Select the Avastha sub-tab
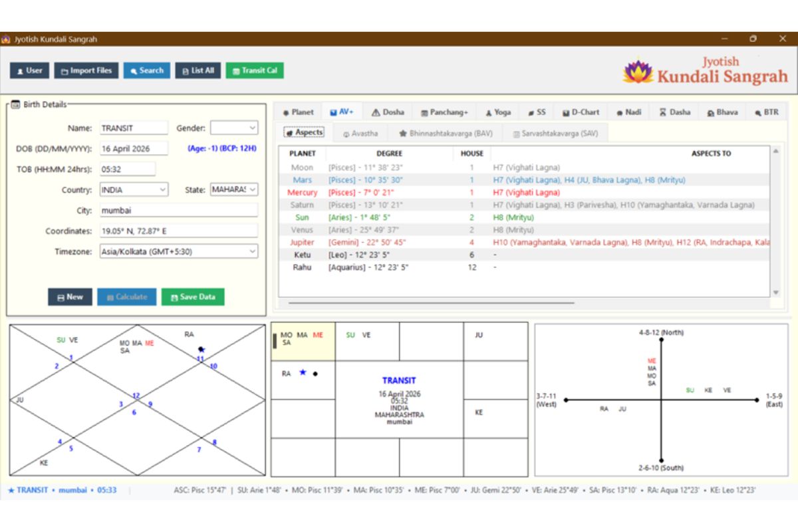 tap(360, 134)
